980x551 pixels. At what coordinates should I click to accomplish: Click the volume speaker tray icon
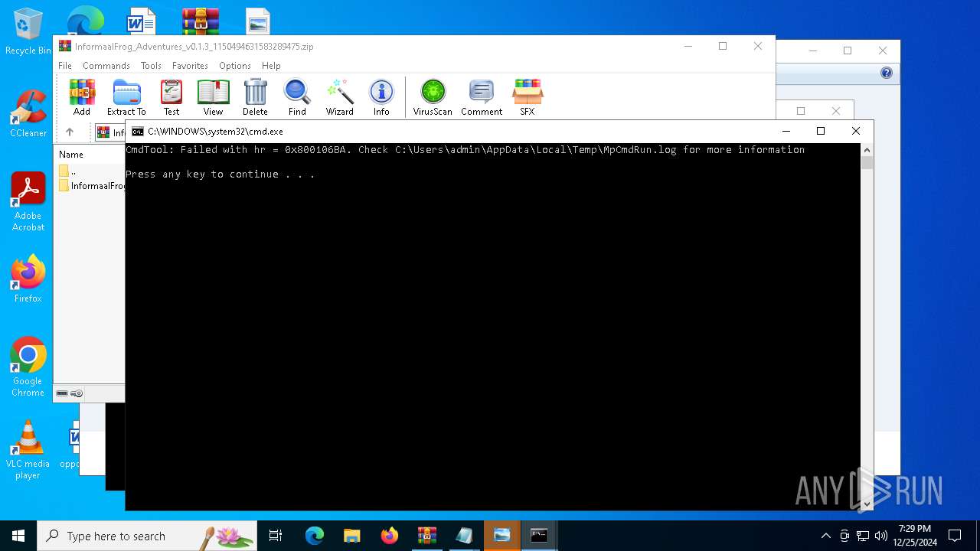[x=881, y=536]
